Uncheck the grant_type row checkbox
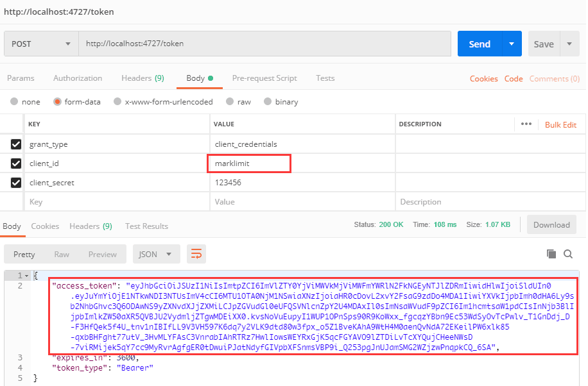The height and width of the screenshot is (386, 588). pos(16,144)
